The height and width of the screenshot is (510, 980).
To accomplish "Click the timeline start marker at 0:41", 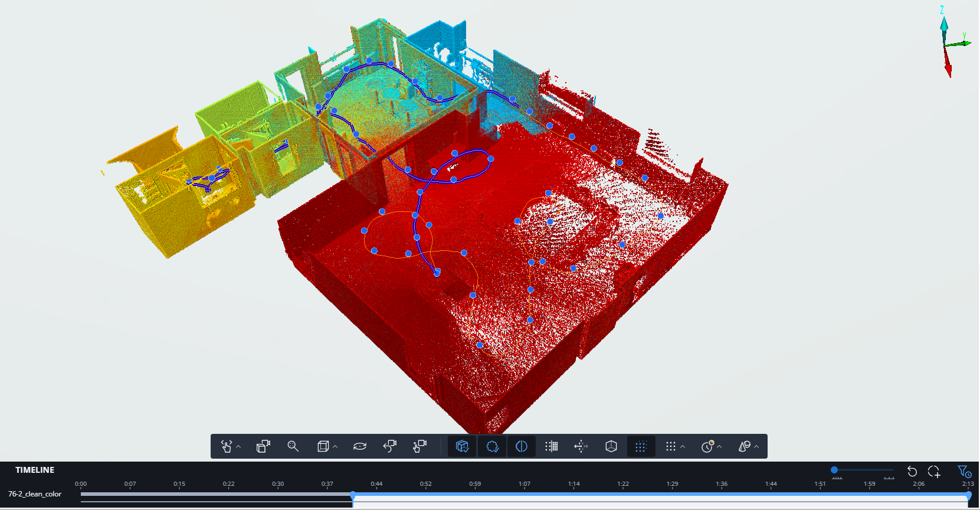I will click(353, 495).
